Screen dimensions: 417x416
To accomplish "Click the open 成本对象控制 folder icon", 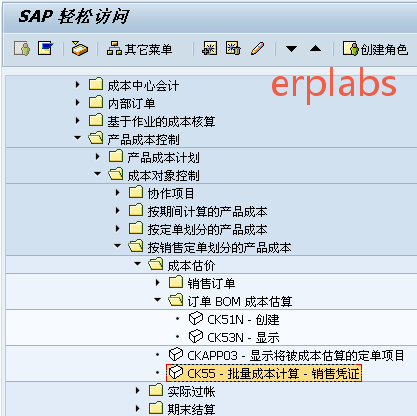I will [x=116, y=174].
